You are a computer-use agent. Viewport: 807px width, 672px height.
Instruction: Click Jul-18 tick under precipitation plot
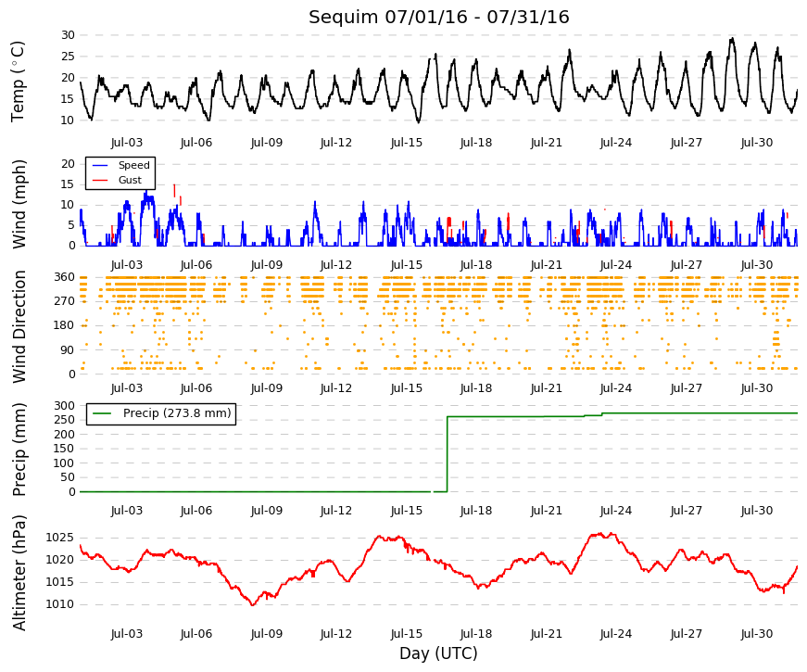[476, 511]
